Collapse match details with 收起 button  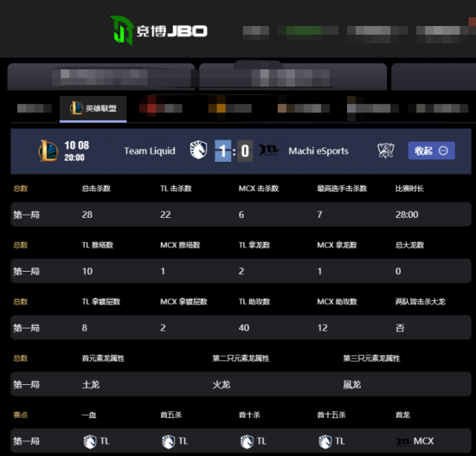point(431,151)
